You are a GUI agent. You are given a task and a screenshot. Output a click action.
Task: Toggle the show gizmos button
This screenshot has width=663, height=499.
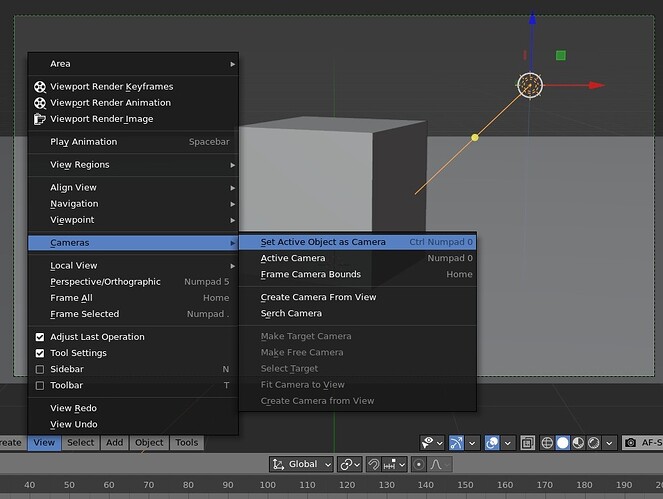tap(456, 443)
